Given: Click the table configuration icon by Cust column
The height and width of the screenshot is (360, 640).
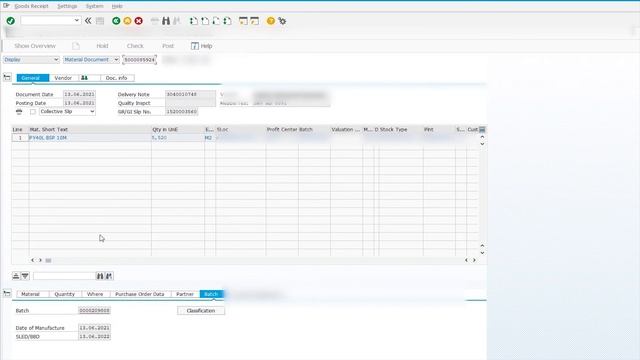Looking at the screenshot, I should click(482, 129).
